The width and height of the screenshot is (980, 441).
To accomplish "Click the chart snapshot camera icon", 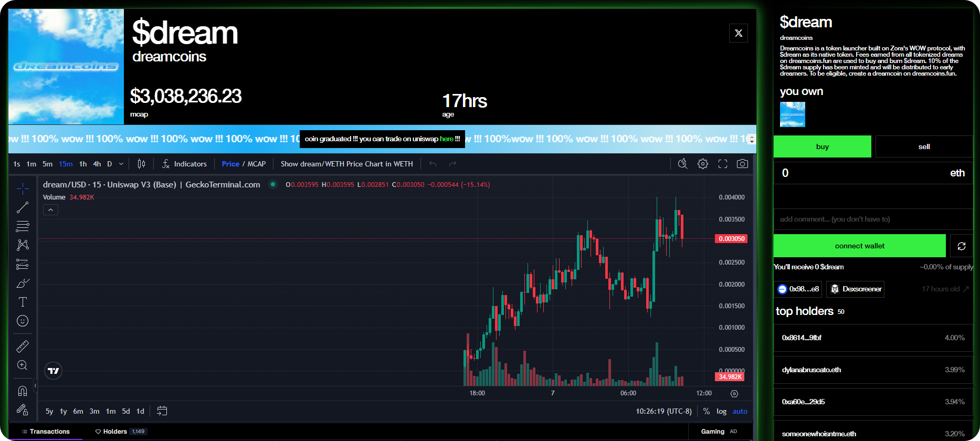I will coord(742,164).
